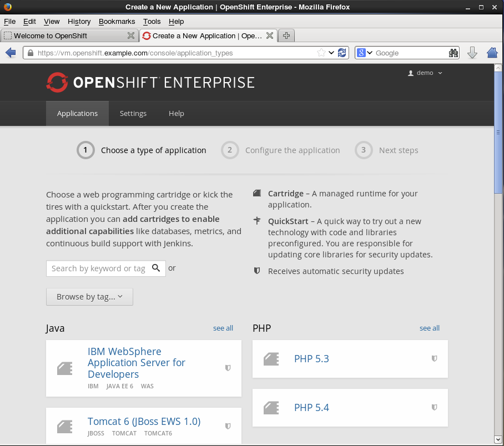Image resolution: width=504 pixels, height=446 pixels.
Task: Click user icon next to demo
Action: pyautogui.click(x=410, y=73)
